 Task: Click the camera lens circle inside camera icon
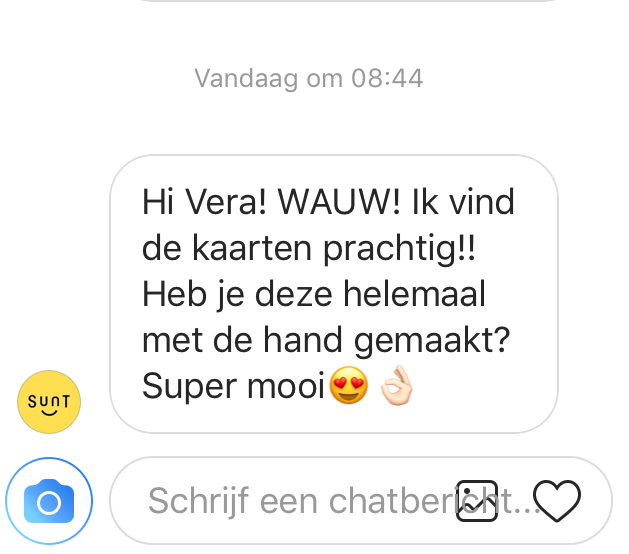49,503
